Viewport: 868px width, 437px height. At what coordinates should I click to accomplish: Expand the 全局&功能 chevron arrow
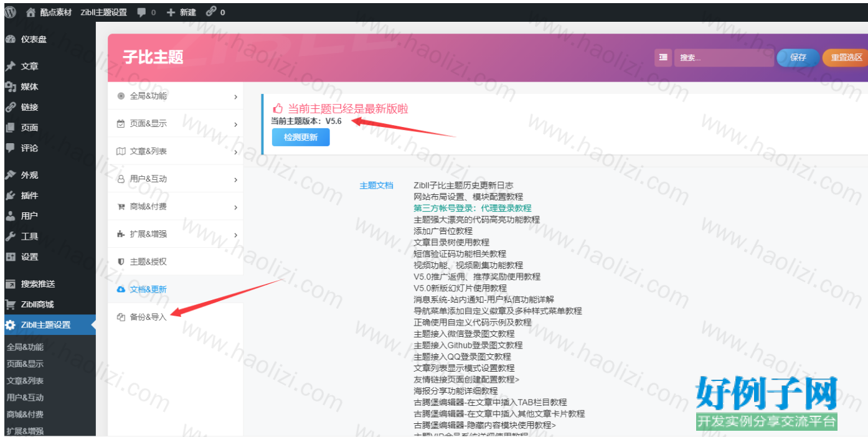coord(236,97)
